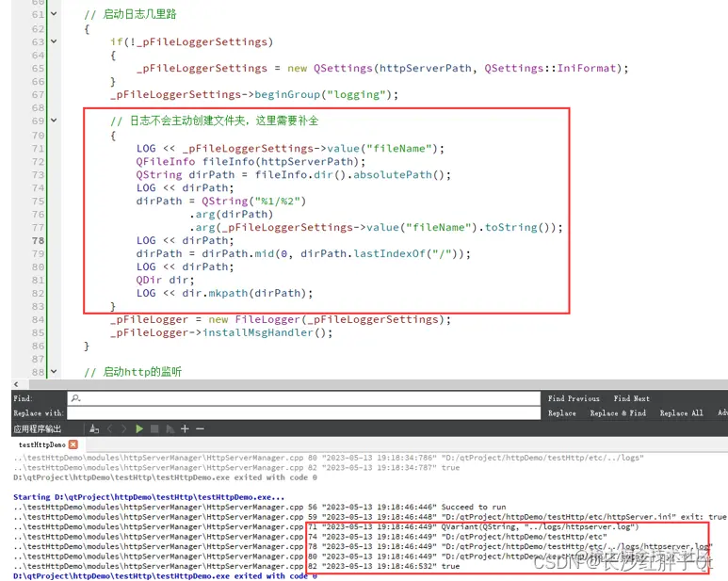Click line number 78 in the gutter
Screen dimensions: 728x581
click(38, 240)
